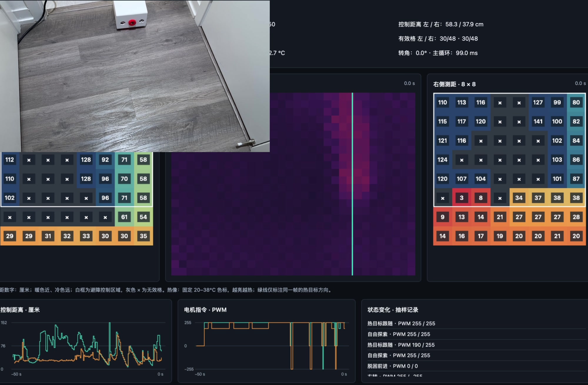Viewport: 588px width, 385px height.
Task: Click the 控制距离 左 / 右 readout
Action: [x=441, y=24]
